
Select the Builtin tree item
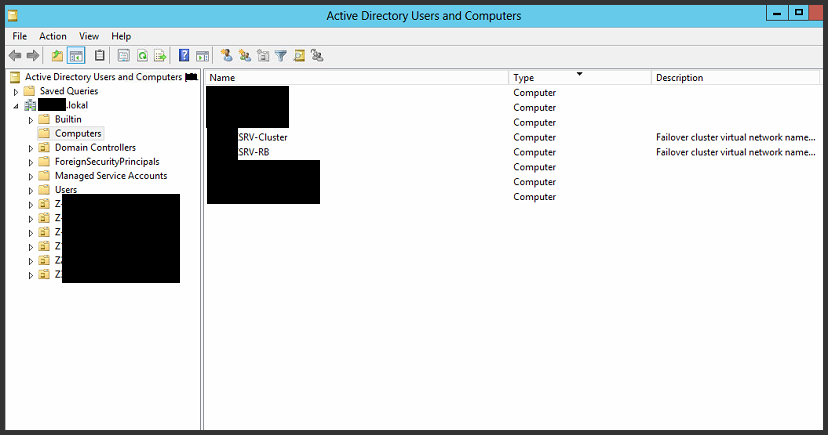point(68,119)
